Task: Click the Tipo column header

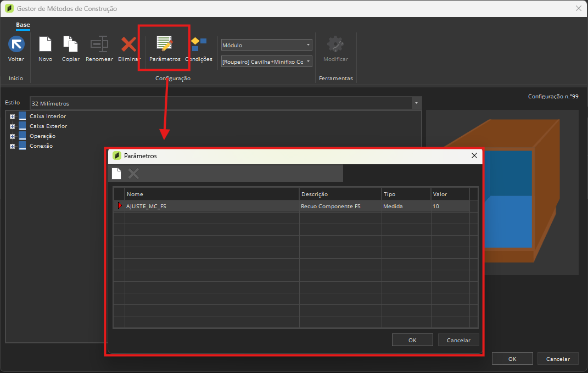Action: pos(406,194)
